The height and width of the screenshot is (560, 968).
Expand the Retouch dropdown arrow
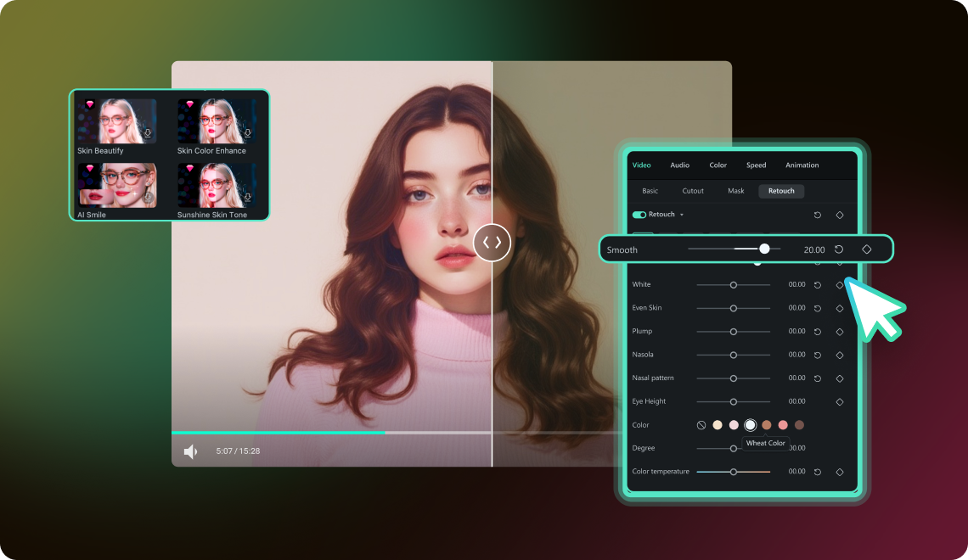coord(682,215)
